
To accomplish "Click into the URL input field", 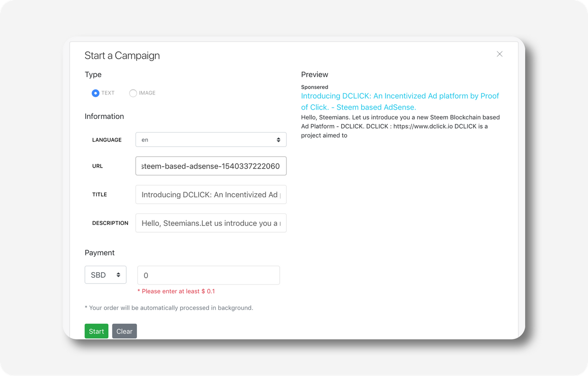I will click(x=211, y=166).
